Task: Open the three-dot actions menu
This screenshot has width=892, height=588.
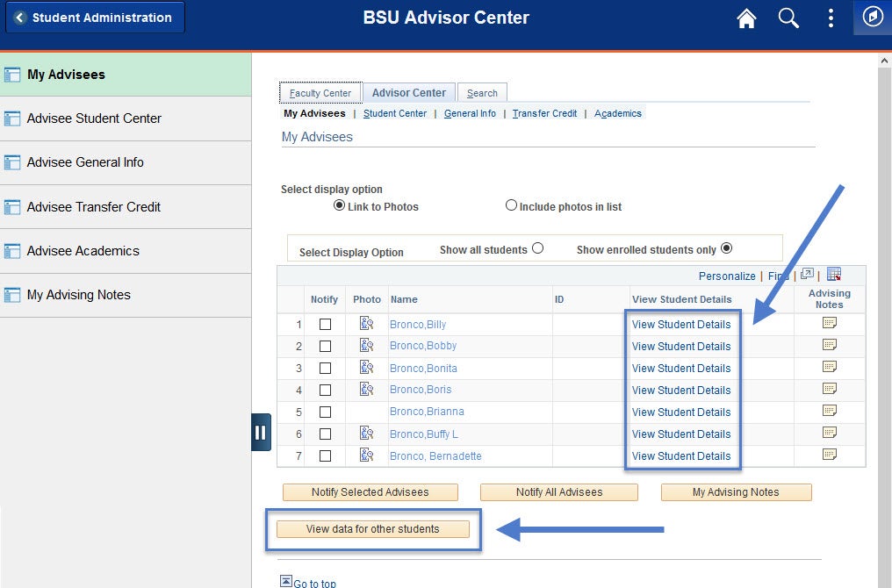Action: click(x=831, y=18)
